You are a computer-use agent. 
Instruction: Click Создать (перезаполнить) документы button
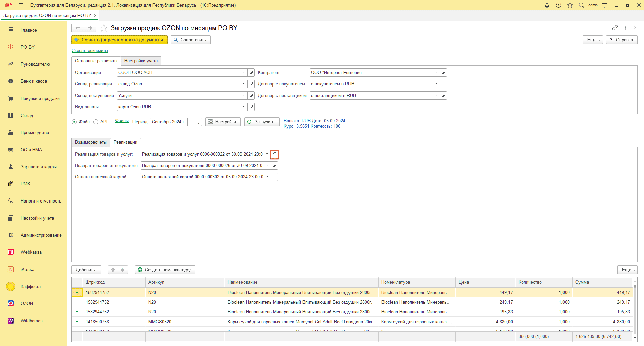tap(119, 40)
